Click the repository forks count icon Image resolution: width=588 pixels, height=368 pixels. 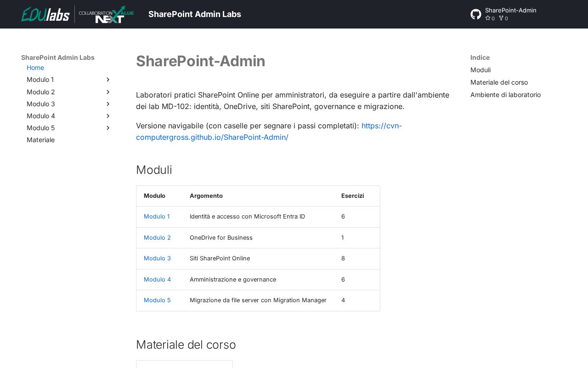(501, 18)
